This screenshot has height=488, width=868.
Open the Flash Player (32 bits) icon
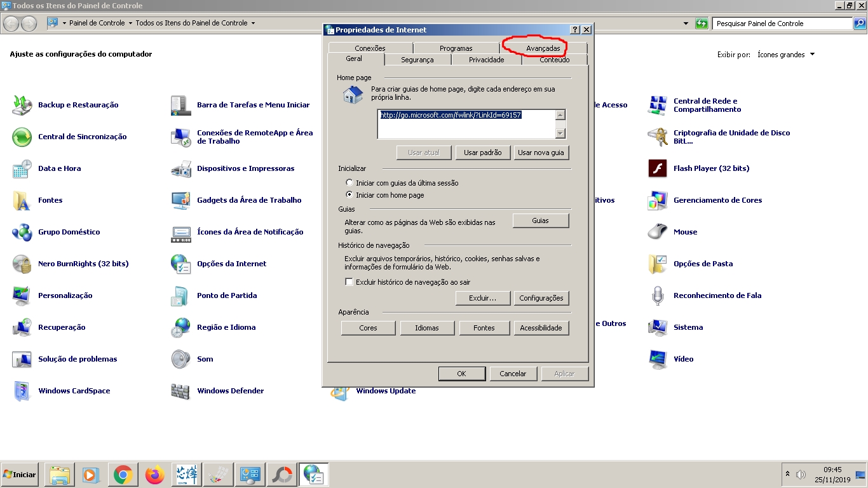[x=657, y=168]
